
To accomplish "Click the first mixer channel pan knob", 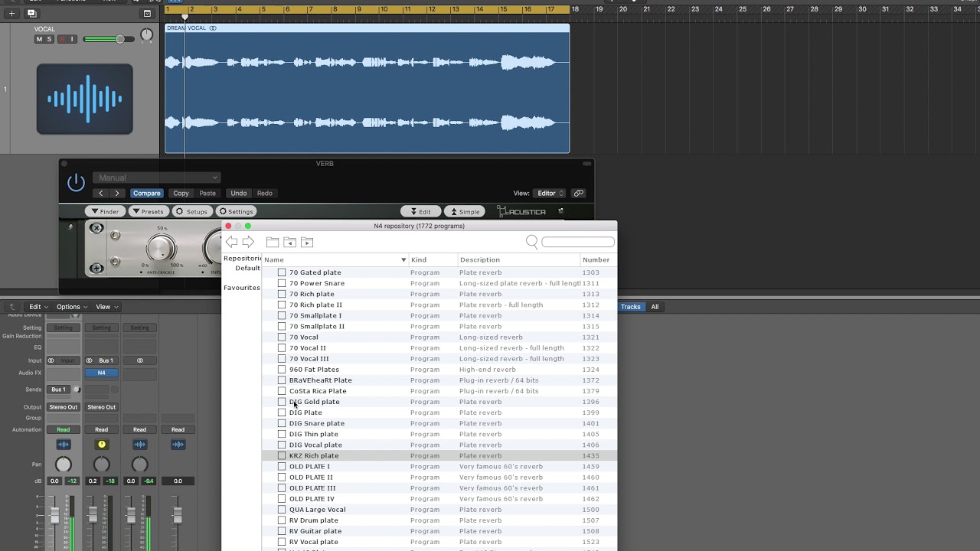I will click(x=63, y=465).
